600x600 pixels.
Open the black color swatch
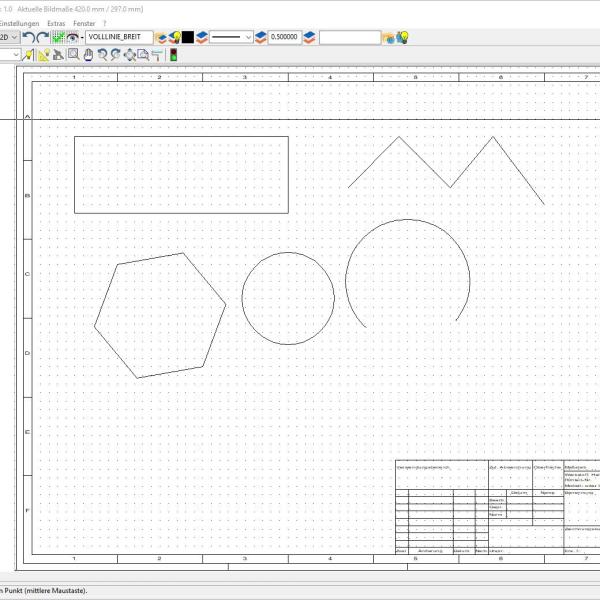point(188,37)
